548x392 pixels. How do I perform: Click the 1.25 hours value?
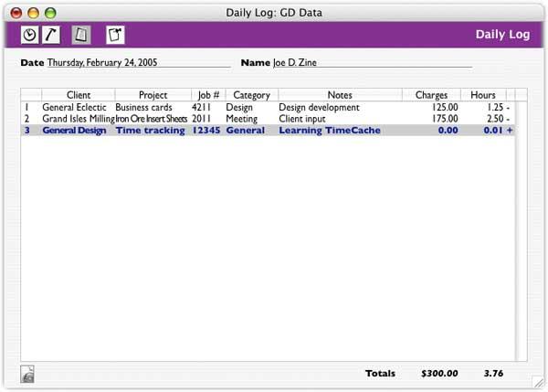point(495,107)
